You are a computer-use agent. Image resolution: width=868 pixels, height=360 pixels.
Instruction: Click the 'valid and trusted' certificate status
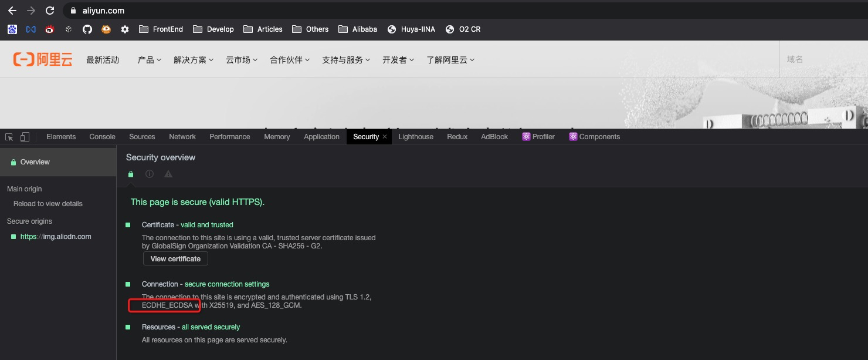pos(207,225)
